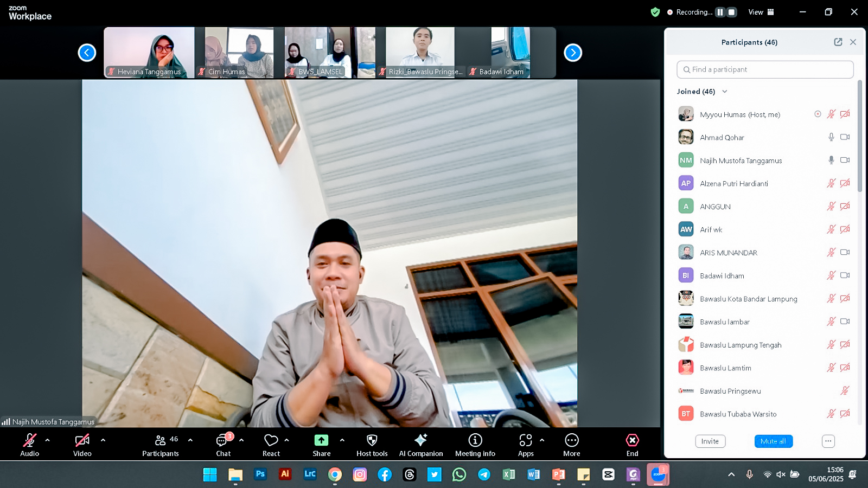Open WhatsApp from taskbar
Image resolution: width=868 pixels, height=488 pixels.
point(459,474)
